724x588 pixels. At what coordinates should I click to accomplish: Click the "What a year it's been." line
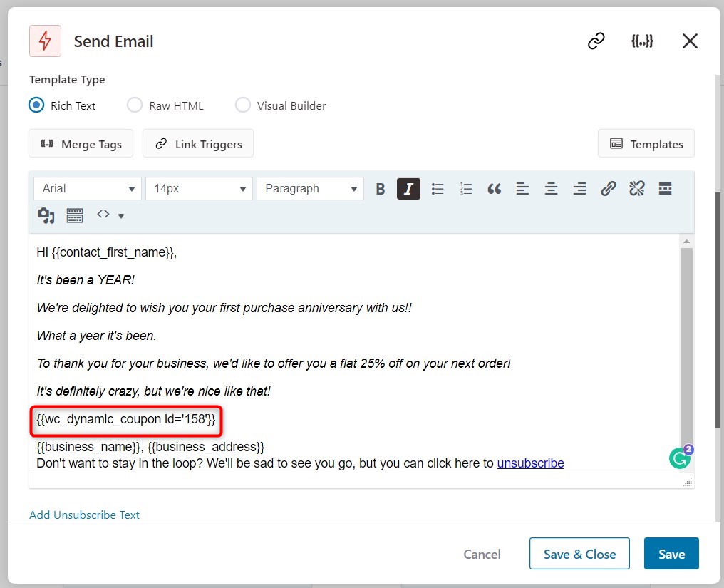click(96, 336)
